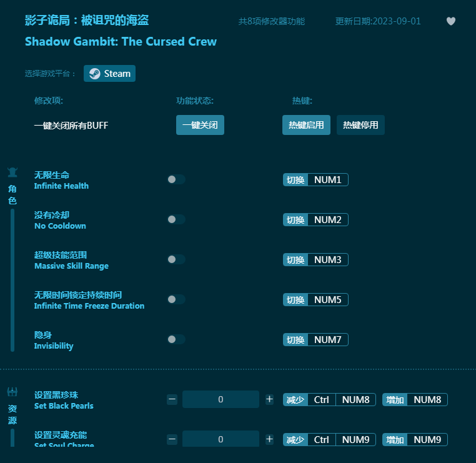476x463 pixels.
Task: Click 增加 NUM8 hotkey box
Action: (415, 399)
